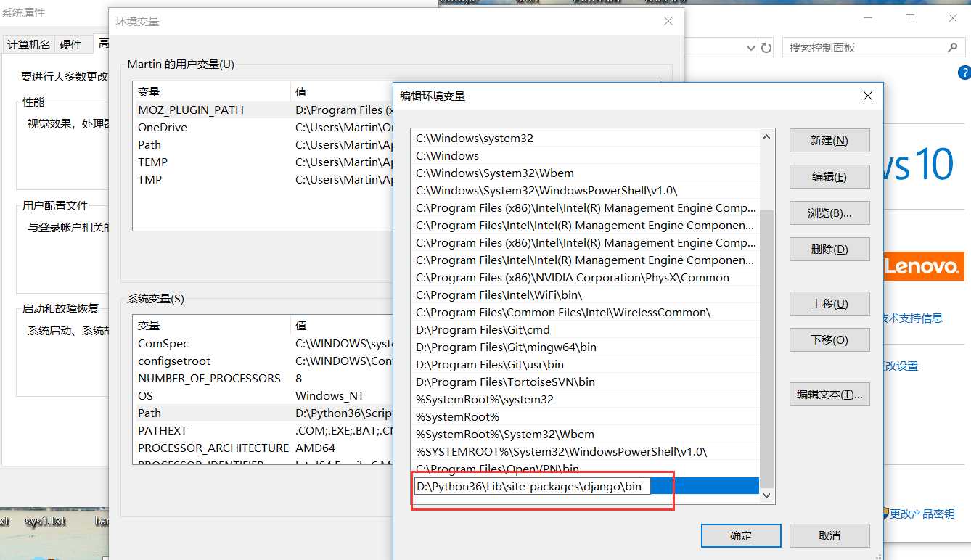971x560 pixels.
Task: Select the TortoiseSVN\bin entry
Action: [585, 382]
